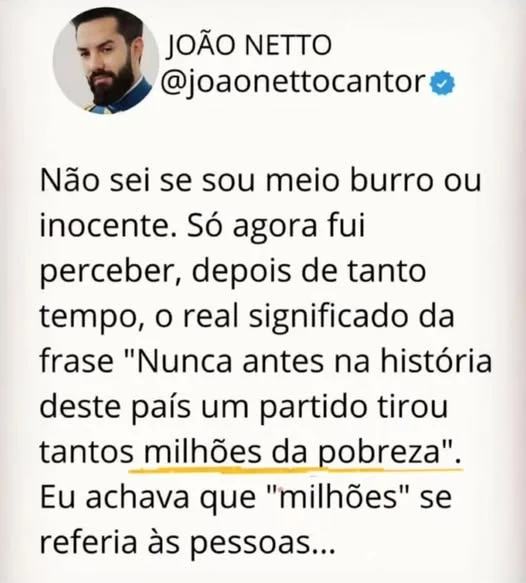Click the word "partido" in the tweet
This screenshot has width=526, height=583.
(x=313, y=408)
